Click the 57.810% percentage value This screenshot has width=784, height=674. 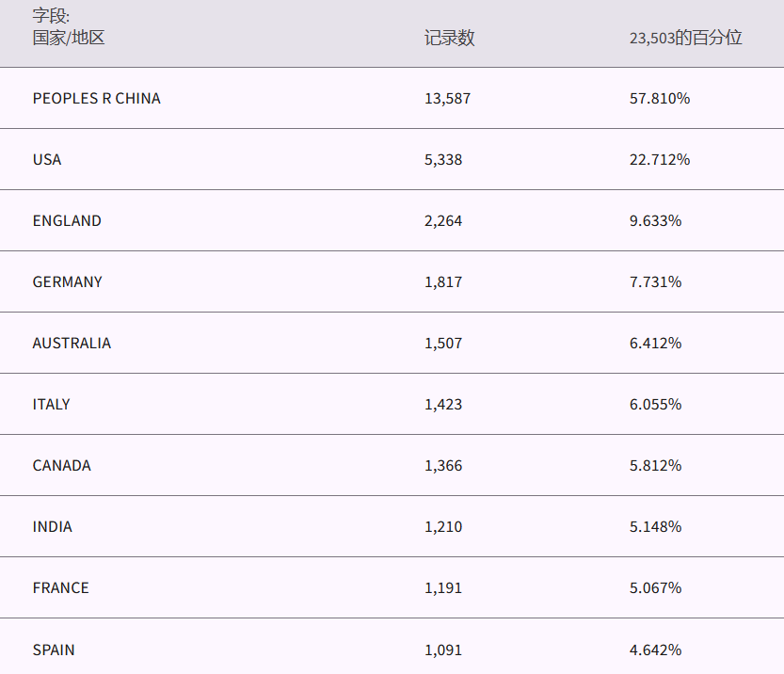(x=659, y=98)
